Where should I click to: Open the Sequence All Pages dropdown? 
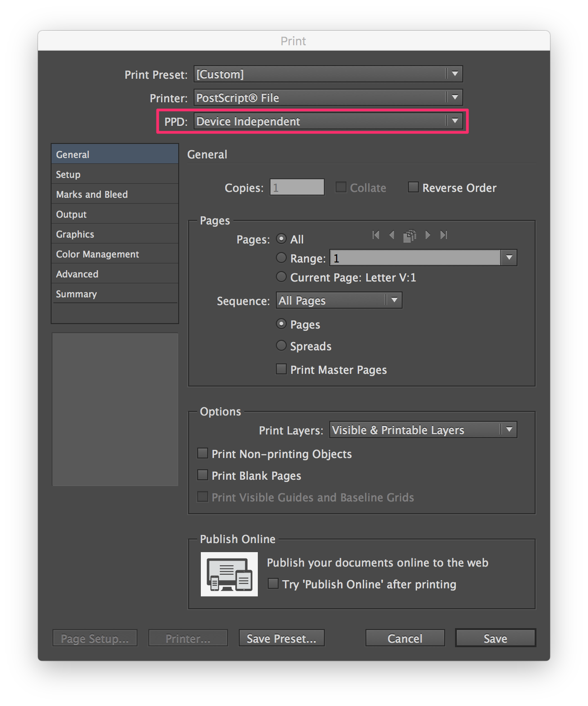(x=339, y=301)
